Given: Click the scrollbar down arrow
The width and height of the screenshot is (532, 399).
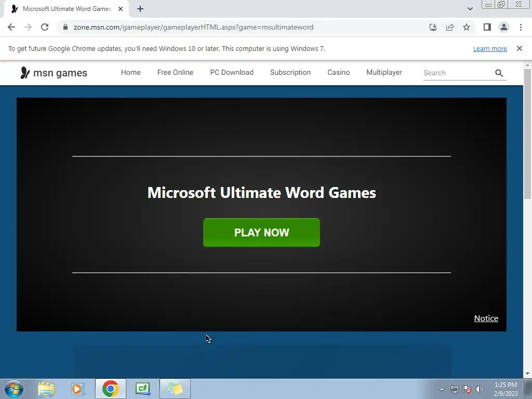Looking at the screenshot, I should tap(527, 374).
